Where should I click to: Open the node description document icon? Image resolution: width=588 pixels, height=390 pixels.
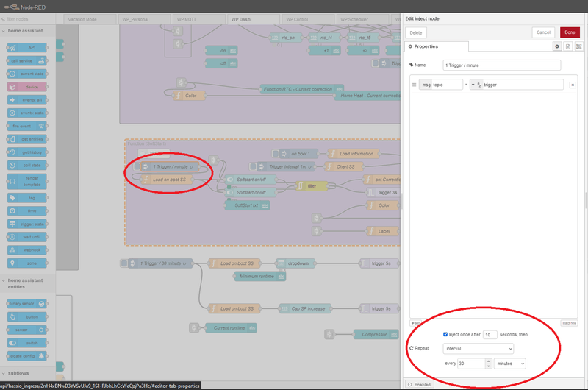click(x=568, y=46)
